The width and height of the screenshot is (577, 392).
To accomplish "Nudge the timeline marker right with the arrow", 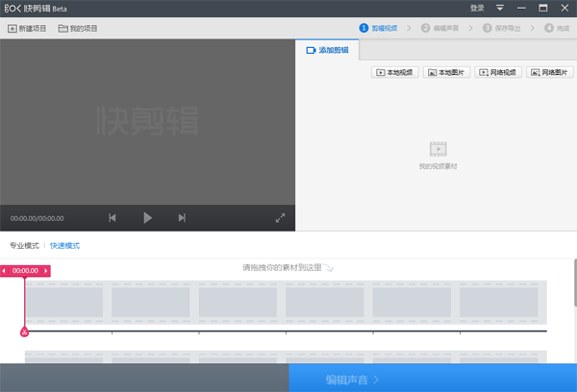I will (46, 271).
